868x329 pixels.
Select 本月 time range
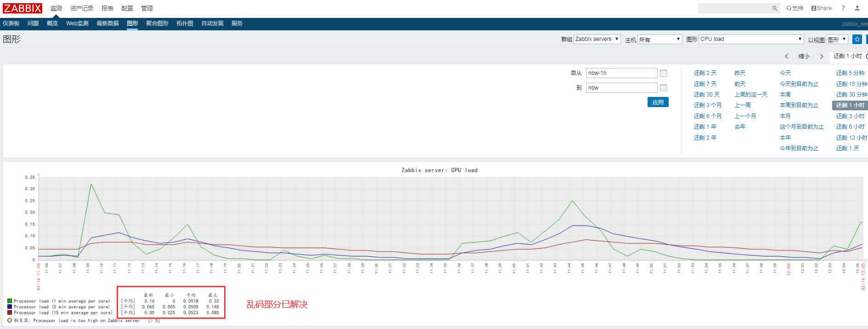click(x=785, y=116)
